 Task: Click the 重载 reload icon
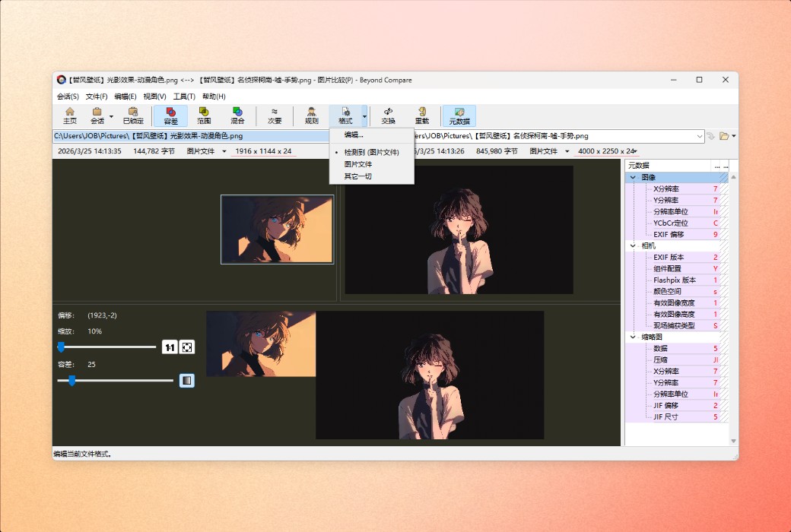(421, 116)
